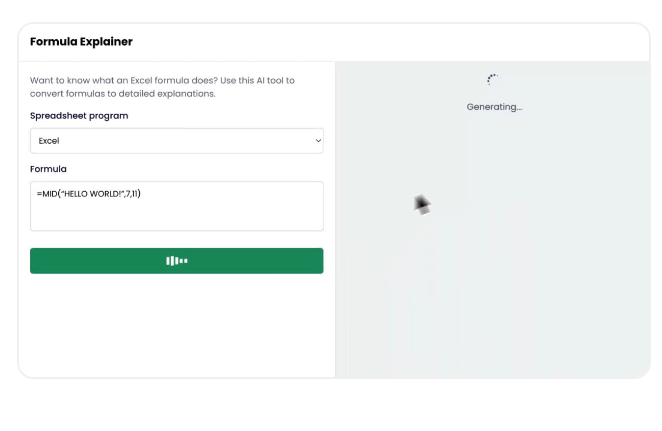Image resolution: width=662 pixels, height=431 pixels.
Task: Click the loading bars icon in green button
Action: point(177,261)
